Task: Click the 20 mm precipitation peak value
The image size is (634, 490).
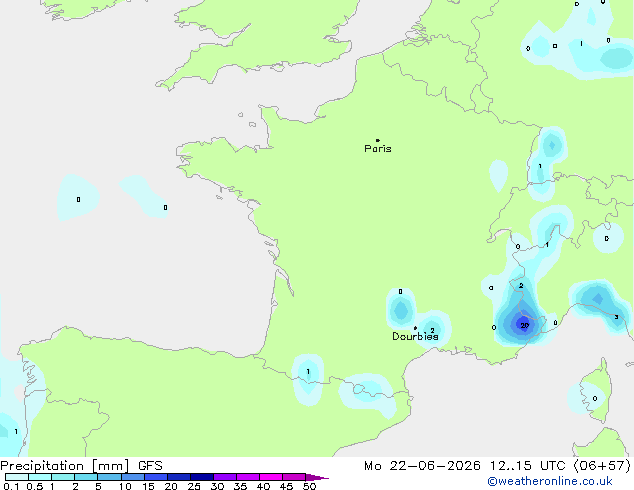Action: pos(524,325)
